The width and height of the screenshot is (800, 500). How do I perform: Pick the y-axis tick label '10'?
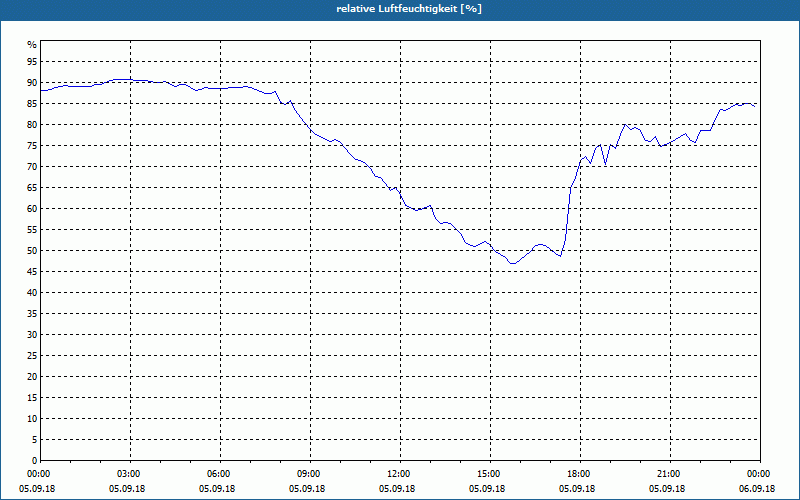[x=32, y=419]
